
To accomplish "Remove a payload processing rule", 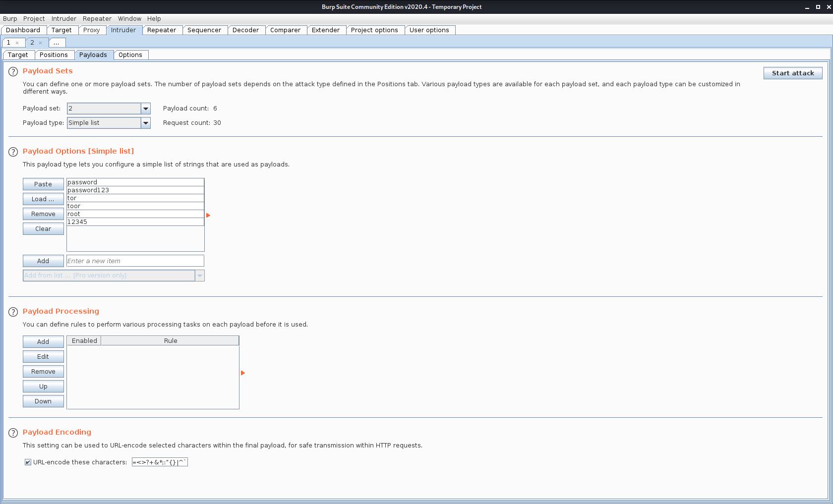I will pyautogui.click(x=43, y=372).
